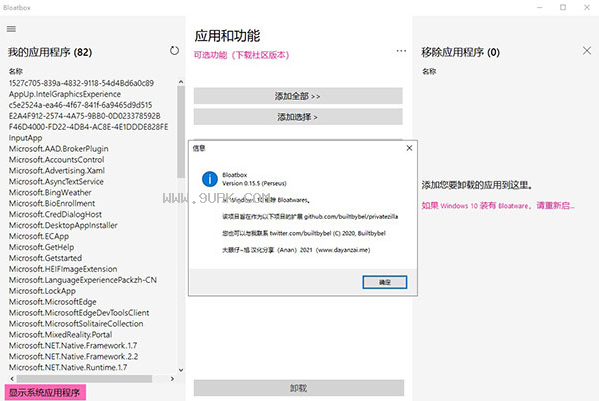Click the 名称 column header in remove panel
Image resolution: width=599 pixels, height=401 pixels.
(429, 71)
